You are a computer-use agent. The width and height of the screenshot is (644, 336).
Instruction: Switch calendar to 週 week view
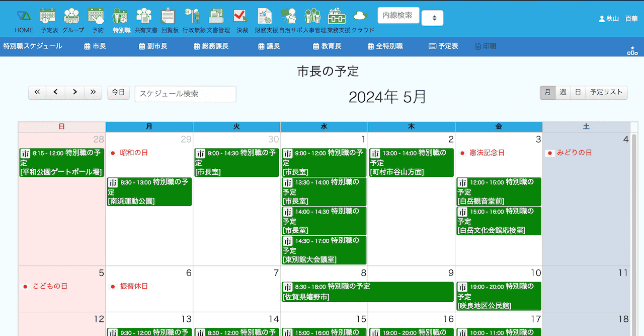point(562,92)
